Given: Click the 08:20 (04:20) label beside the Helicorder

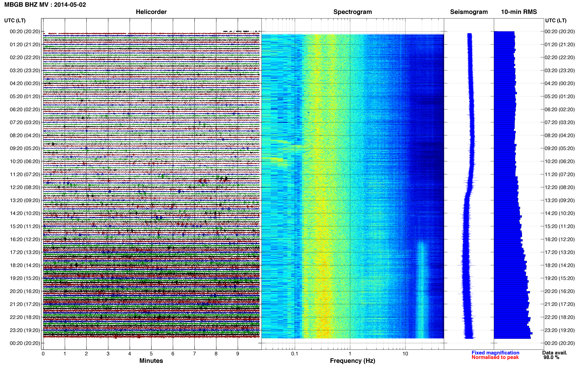Looking at the screenshot, I should coord(25,135).
